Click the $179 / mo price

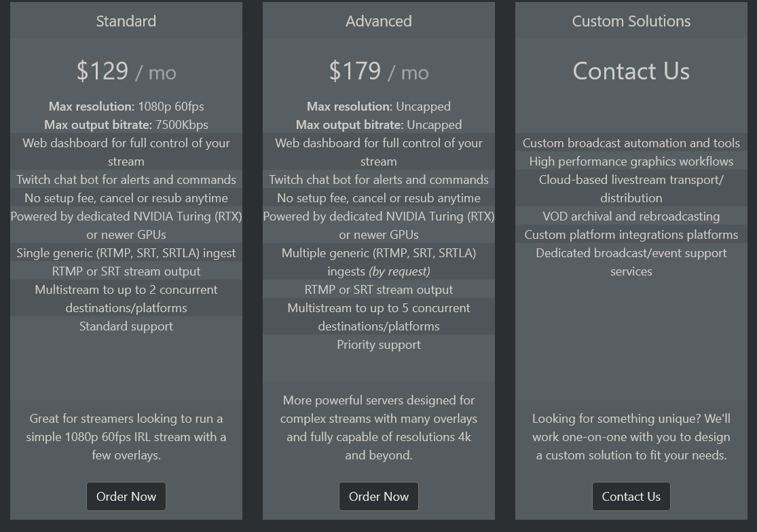coord(379,71)
